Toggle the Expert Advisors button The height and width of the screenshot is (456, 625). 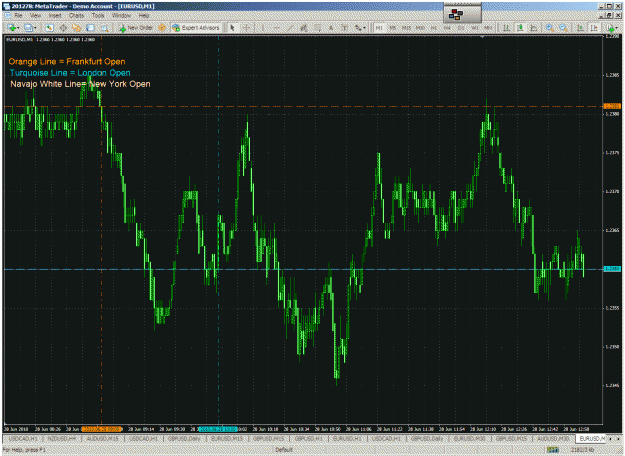click(196, 28)
